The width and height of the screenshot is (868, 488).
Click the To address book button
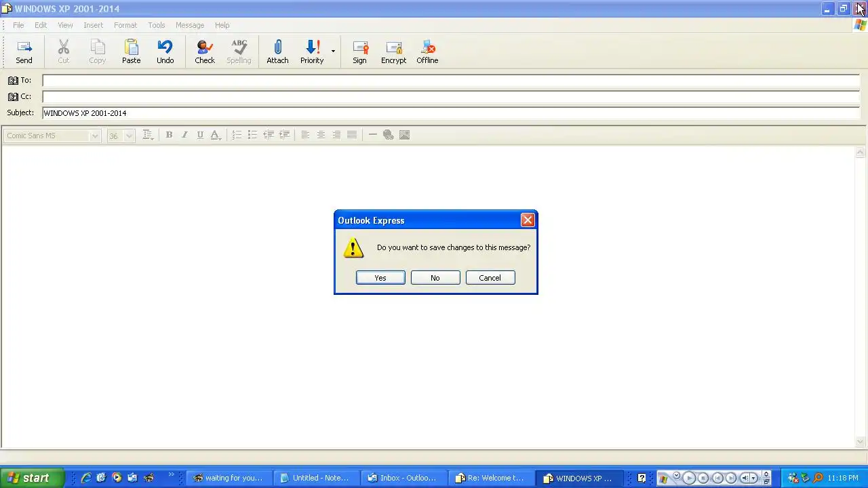tap(19, 80)
